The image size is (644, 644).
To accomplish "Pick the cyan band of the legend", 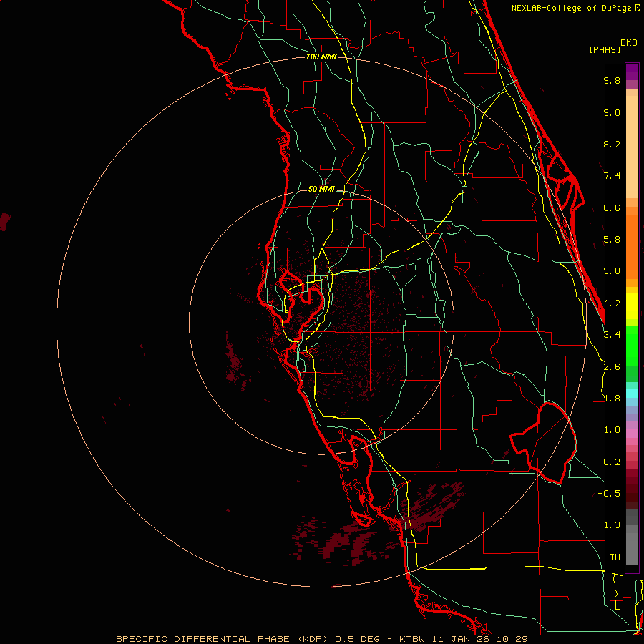I will click(x=632, y=393).
